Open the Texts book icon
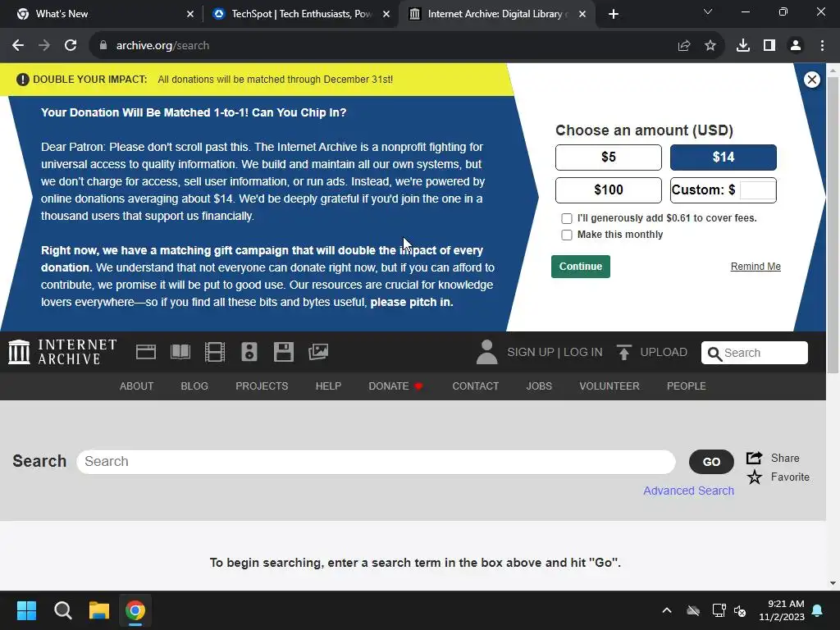 (180, 352)
